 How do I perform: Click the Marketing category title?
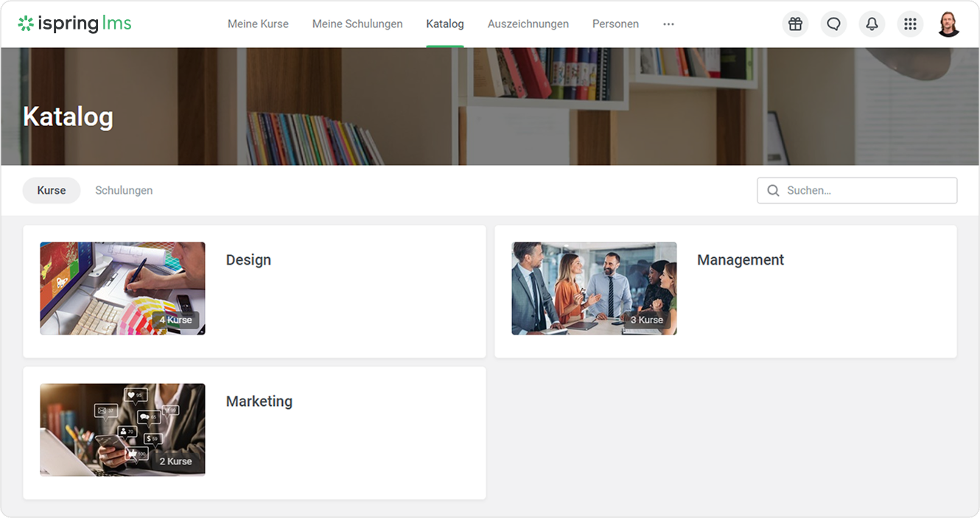259,402
